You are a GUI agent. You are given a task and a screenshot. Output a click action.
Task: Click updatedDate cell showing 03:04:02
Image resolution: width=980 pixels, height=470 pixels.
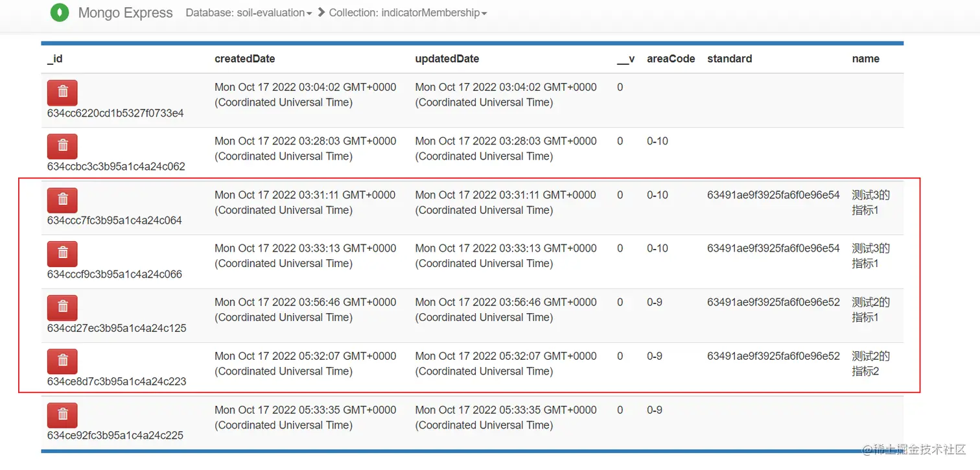coord(506,95)
